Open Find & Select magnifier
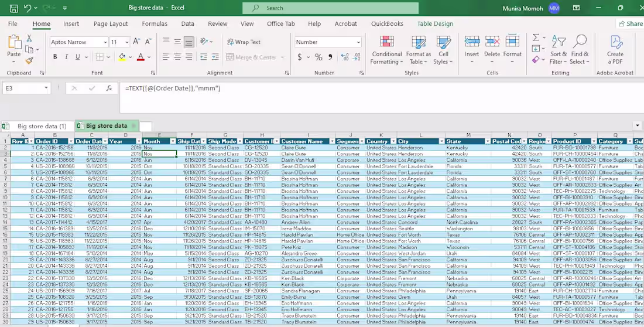Image resolution: width=644 pixels, height=327 pixels. coord(580,50)
